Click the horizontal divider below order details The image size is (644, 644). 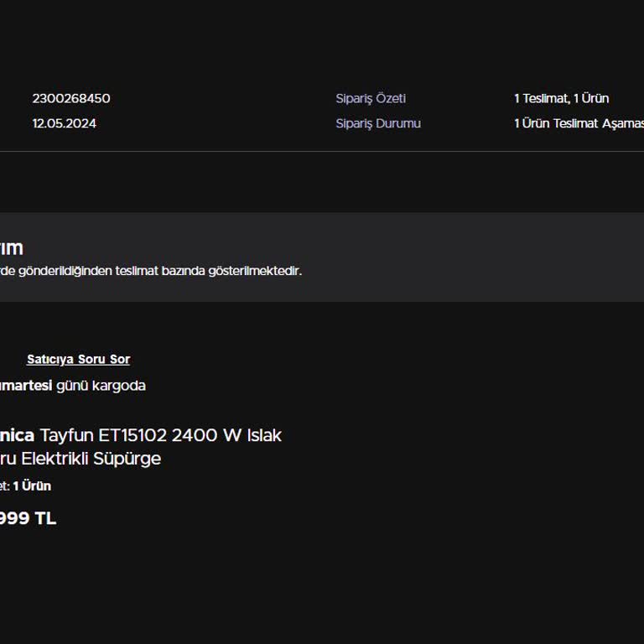322,152
